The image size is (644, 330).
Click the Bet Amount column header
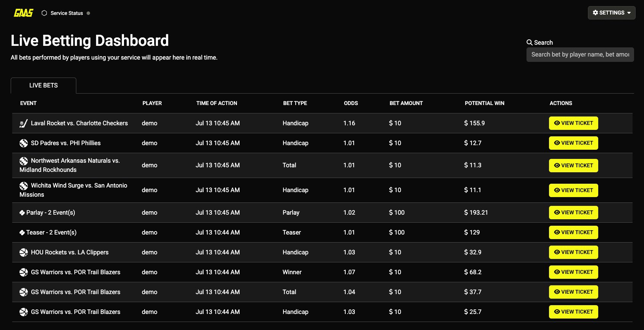406,103
